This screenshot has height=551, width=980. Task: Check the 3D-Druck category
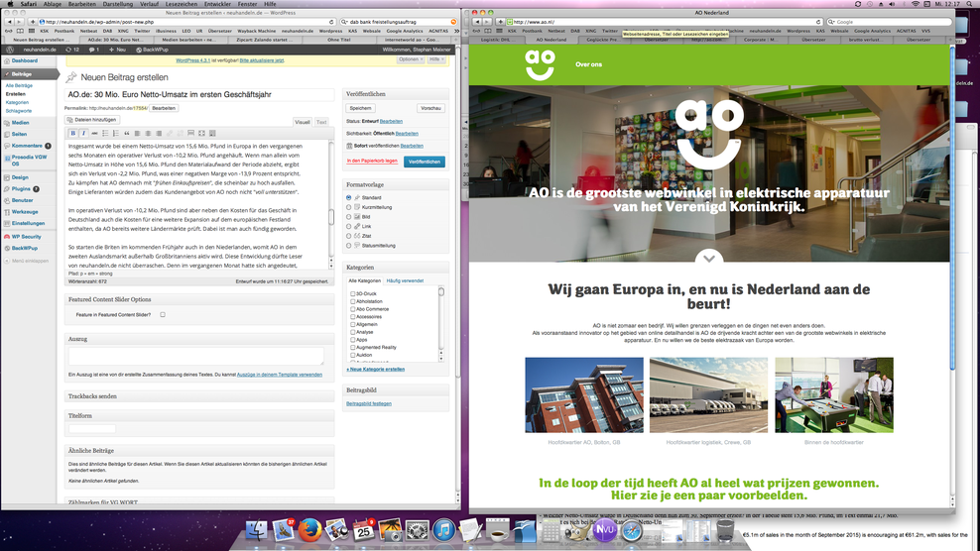352,293
